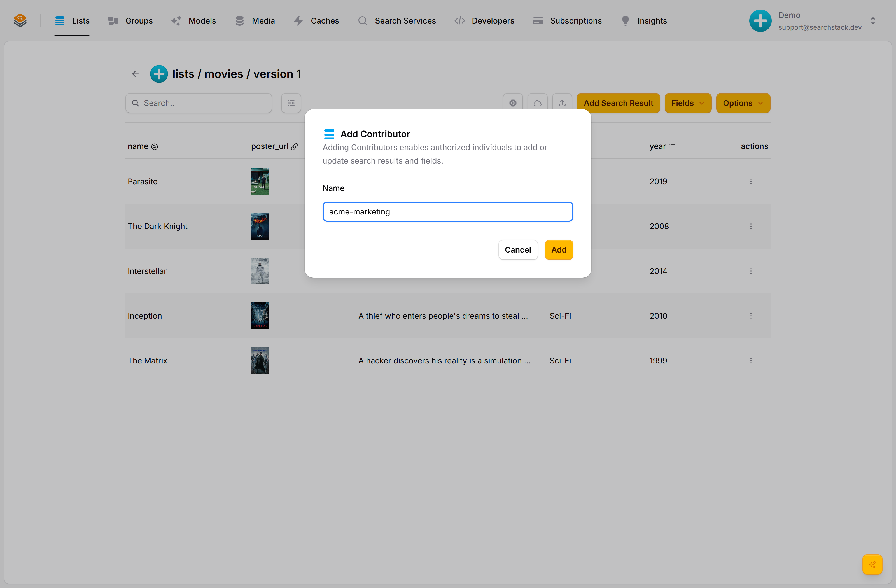Click Sci-Fi genre in Inception row
Screen dimensions: 896x588
(560, 316)
